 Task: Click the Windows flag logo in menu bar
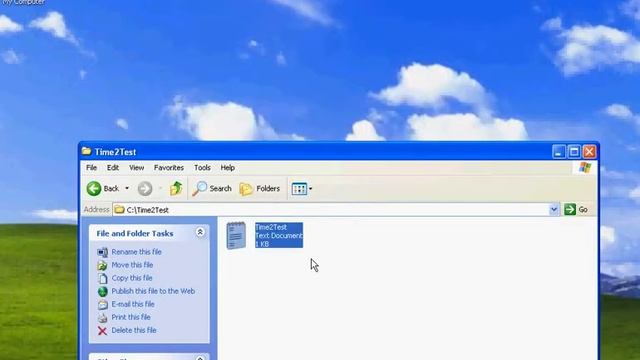point(585,168)
